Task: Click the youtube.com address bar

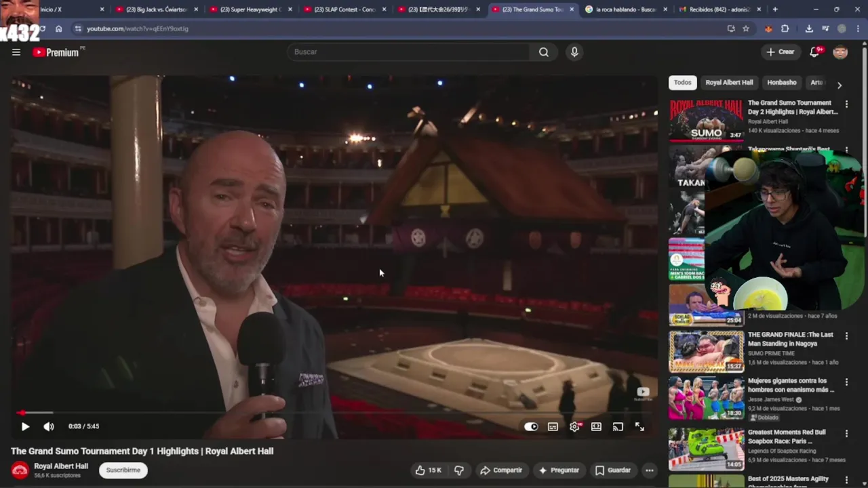Action: 400,28
